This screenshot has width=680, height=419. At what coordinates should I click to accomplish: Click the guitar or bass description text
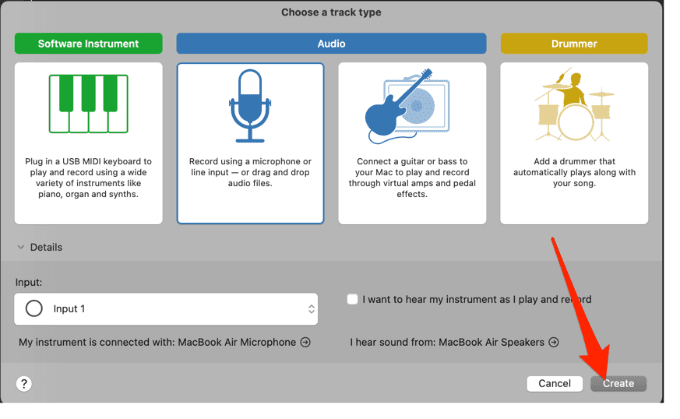tap(412, 177)
